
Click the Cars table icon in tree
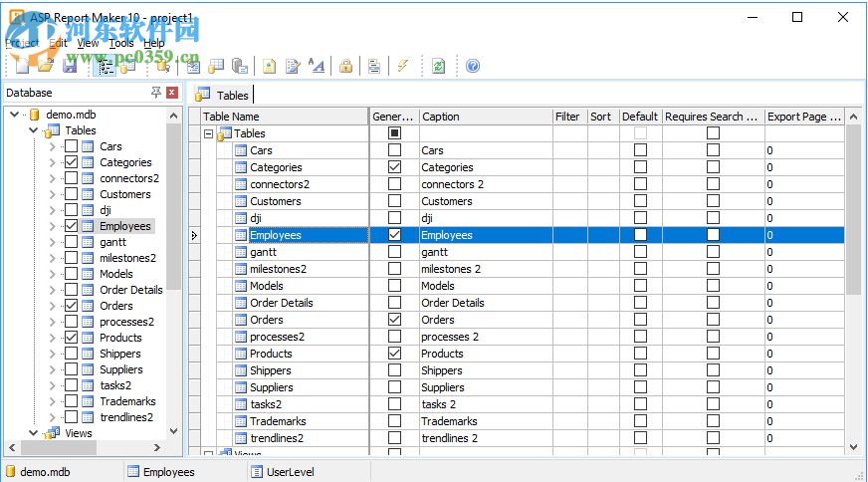point(88,146)
